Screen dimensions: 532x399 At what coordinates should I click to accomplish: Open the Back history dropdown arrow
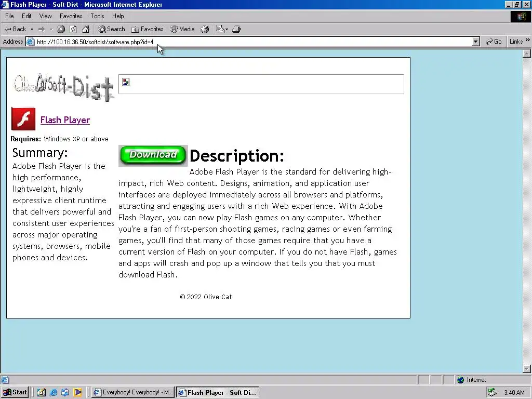(32, 29)
